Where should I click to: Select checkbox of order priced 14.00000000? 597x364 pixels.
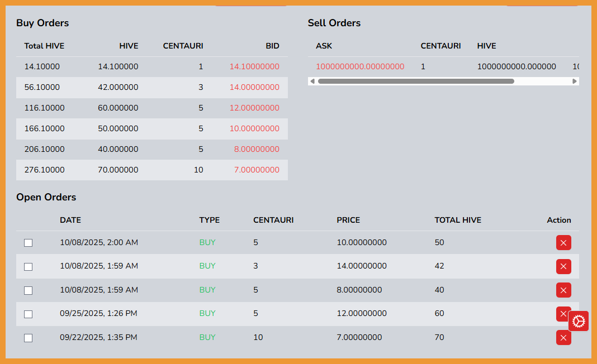click(28, 267)
